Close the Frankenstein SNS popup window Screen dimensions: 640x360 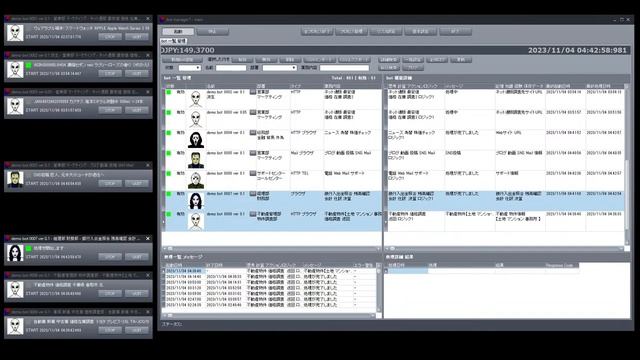point(148,165)
